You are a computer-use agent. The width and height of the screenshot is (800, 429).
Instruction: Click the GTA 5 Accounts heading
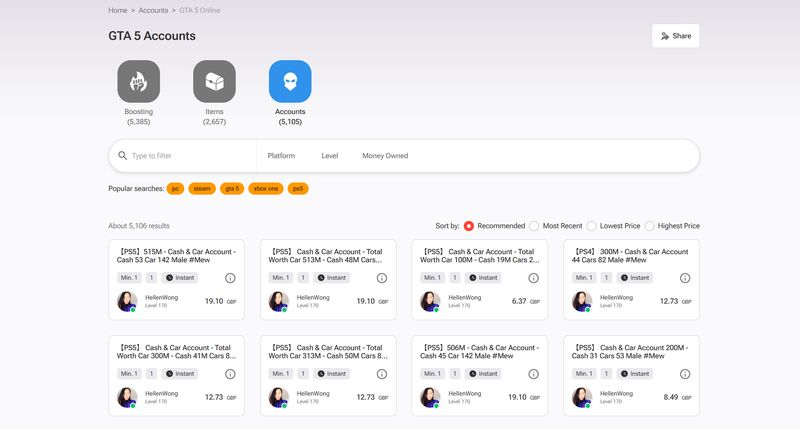[152, 36]
